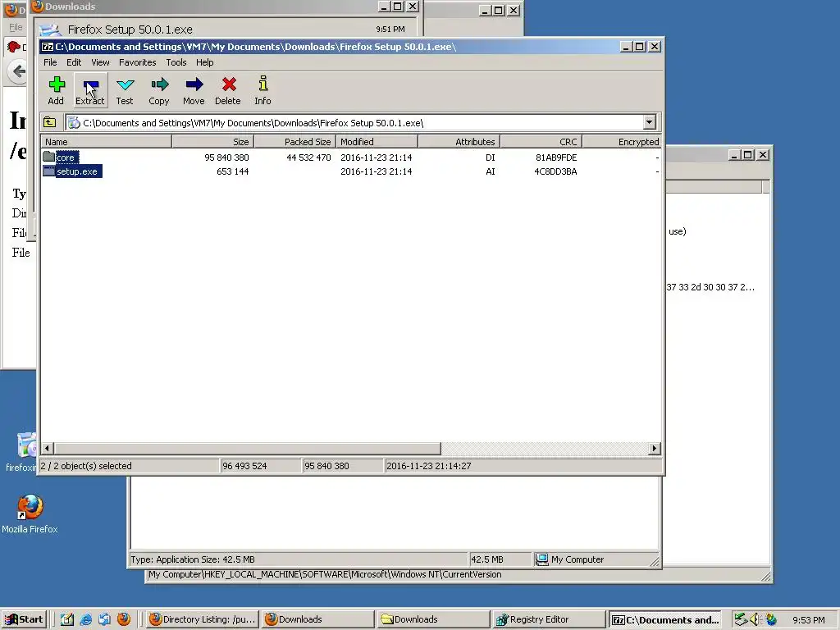Screen dimensions: 840x630
Task: Click the right arrow of horizontal scrollbar
Action: (x=654, y=448)
